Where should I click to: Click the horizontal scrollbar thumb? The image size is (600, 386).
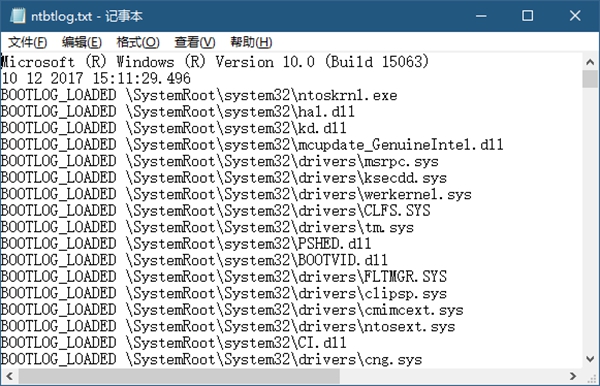point(179,376)
